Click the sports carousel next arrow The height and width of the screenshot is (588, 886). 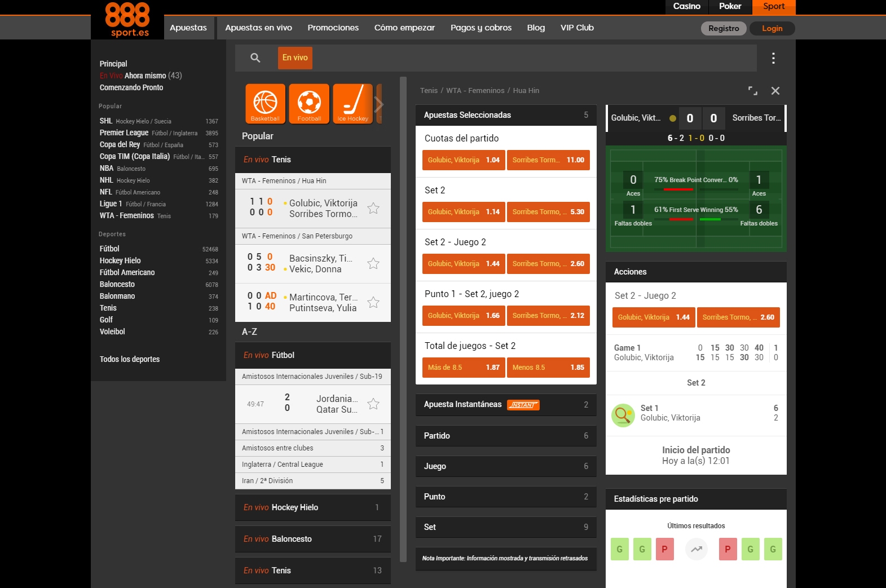pyautogui.click(x=379, y=104)
